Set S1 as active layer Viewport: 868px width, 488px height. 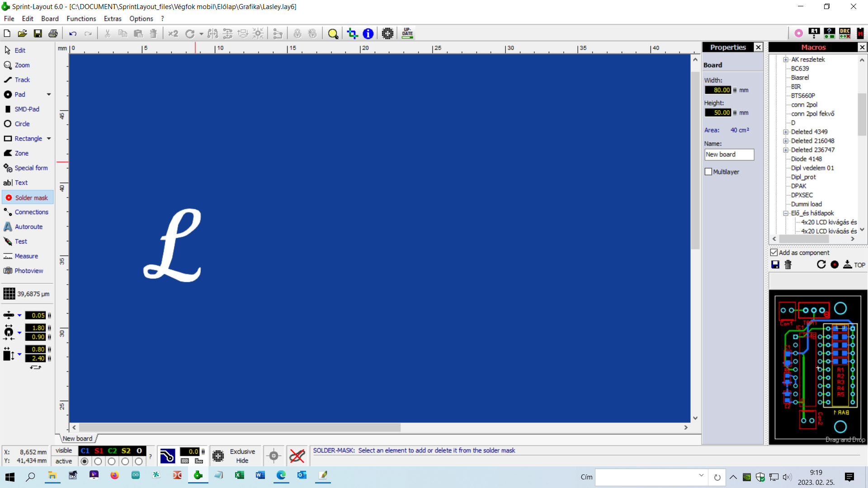(x=98, y=461)
